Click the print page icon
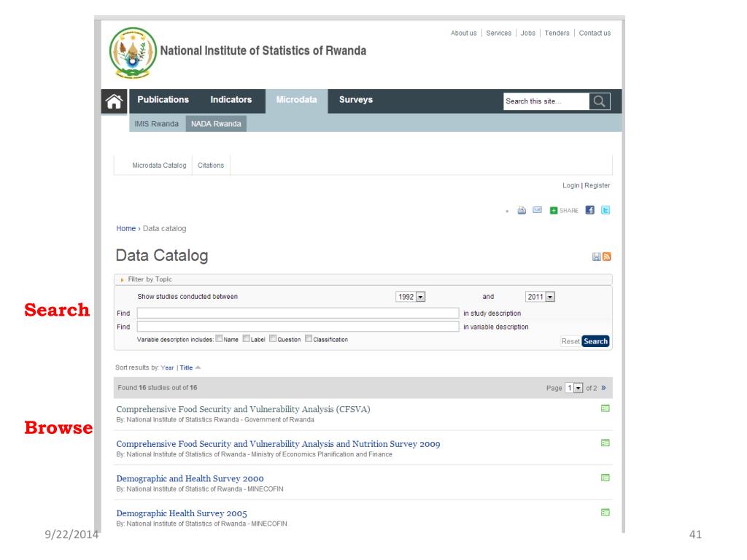This screenshot has height=560, width=747. 522,210
